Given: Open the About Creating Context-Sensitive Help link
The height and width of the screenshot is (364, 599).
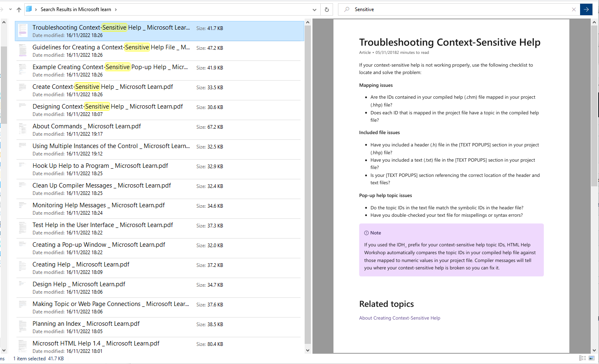Looking at the screenshot, I should point(399,318).
